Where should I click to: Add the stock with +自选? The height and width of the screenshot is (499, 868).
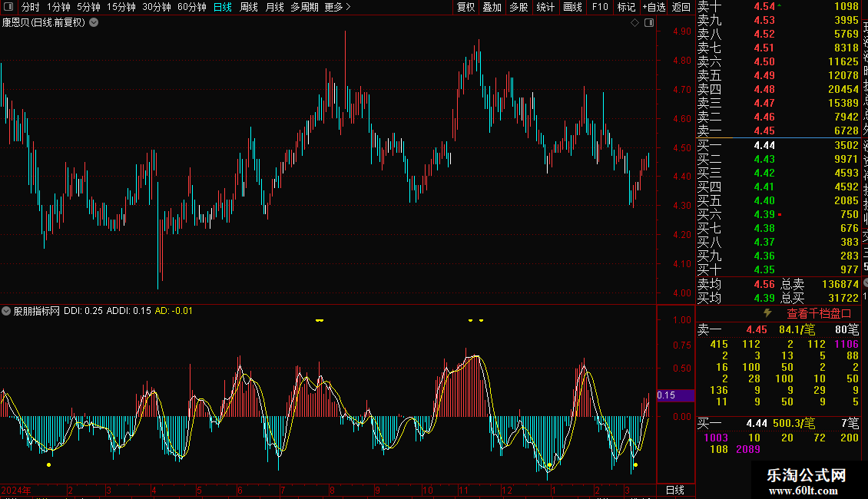(654, 7)
